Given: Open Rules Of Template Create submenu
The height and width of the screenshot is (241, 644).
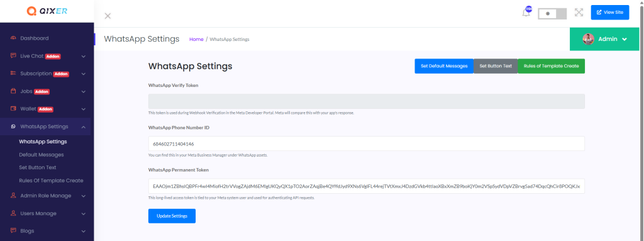Looking at the screenshot, I should 51,181.
